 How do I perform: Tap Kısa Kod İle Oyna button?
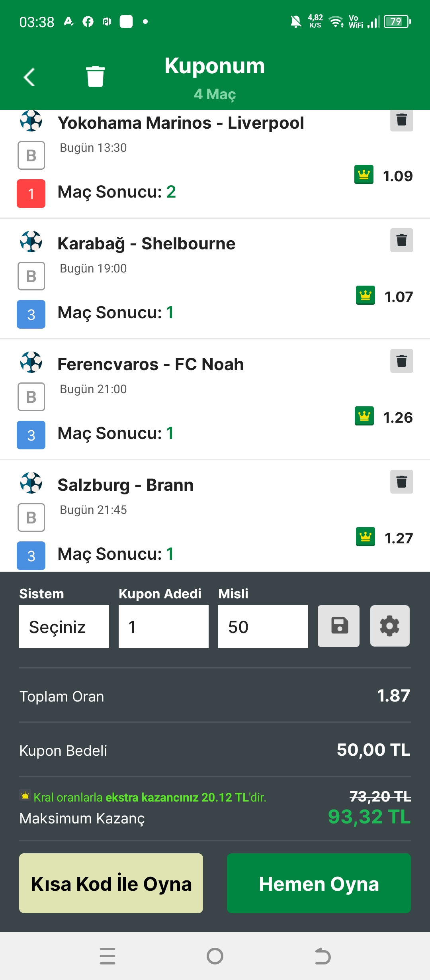click(111, 883)
